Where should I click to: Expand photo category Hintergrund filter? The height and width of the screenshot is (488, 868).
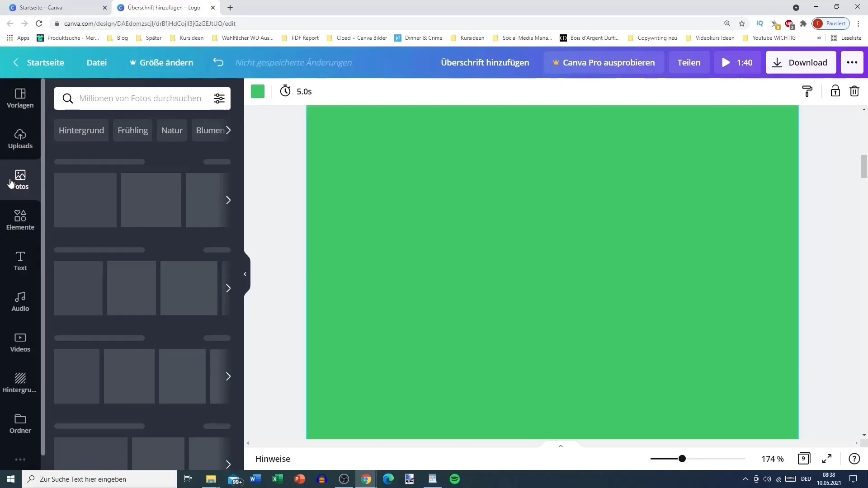click(x=81, y=130)
